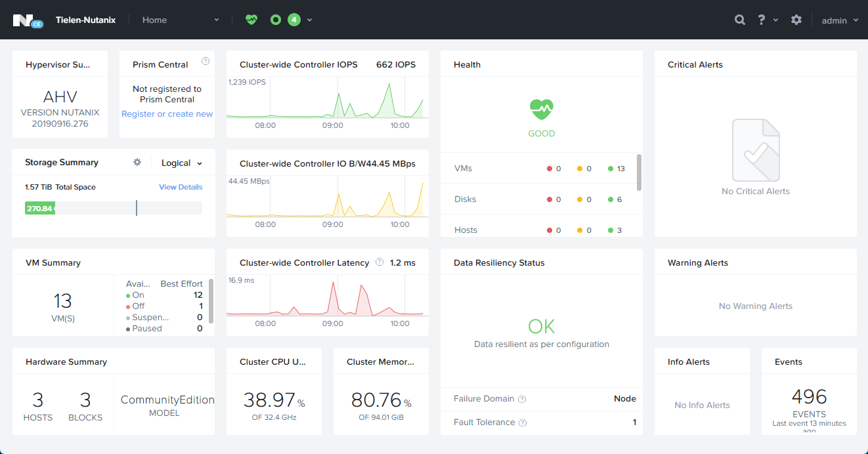Open the Logical storage view dropdown

[x=182, y=163]
